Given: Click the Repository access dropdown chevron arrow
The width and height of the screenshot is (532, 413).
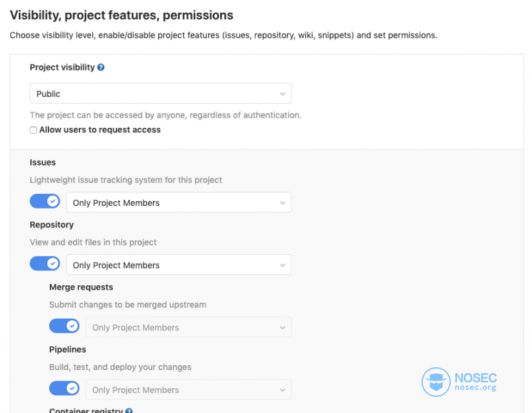Looking at the screenshot, I should click(282, 265).
